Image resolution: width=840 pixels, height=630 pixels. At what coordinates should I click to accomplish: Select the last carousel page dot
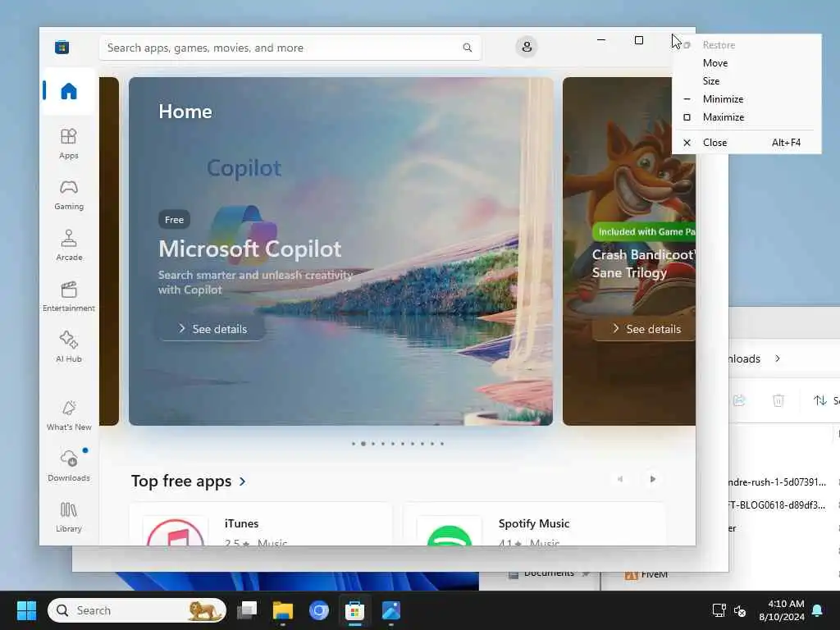point(442,444)
